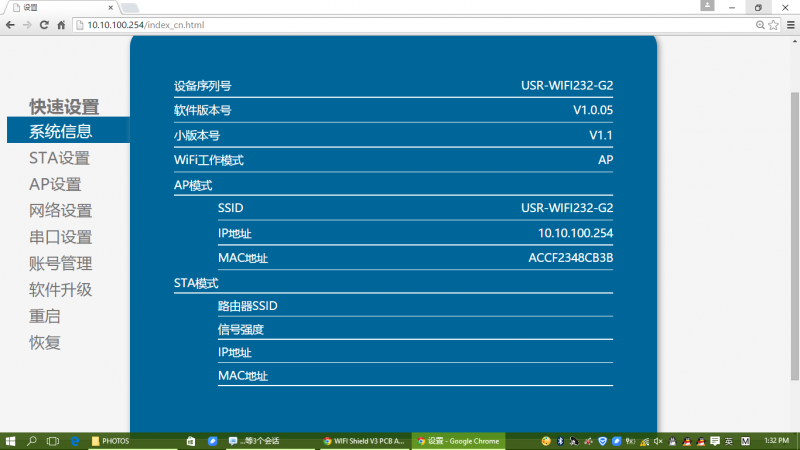Click 重启 to restart the module
800x450 pixels.
pos(44,316)
